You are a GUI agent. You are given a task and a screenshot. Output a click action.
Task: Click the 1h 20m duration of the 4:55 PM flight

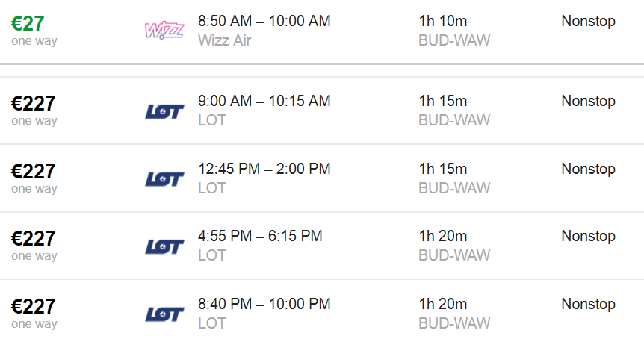pos(443,236)
